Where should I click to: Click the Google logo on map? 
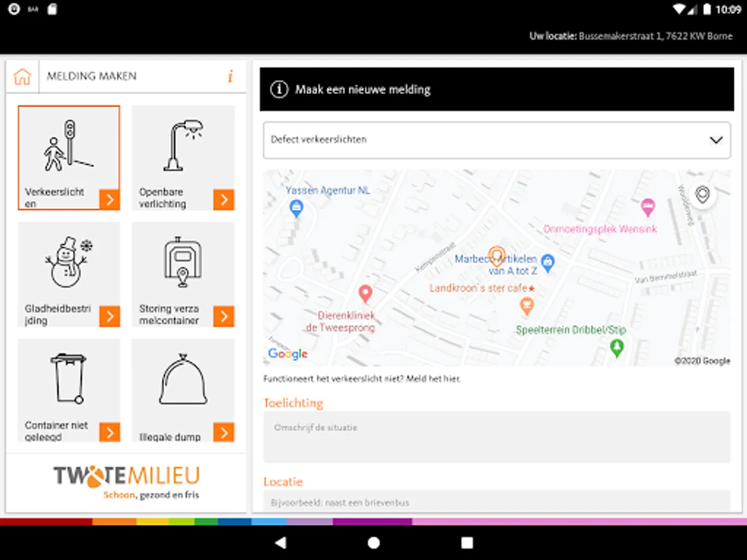point(288,354)
